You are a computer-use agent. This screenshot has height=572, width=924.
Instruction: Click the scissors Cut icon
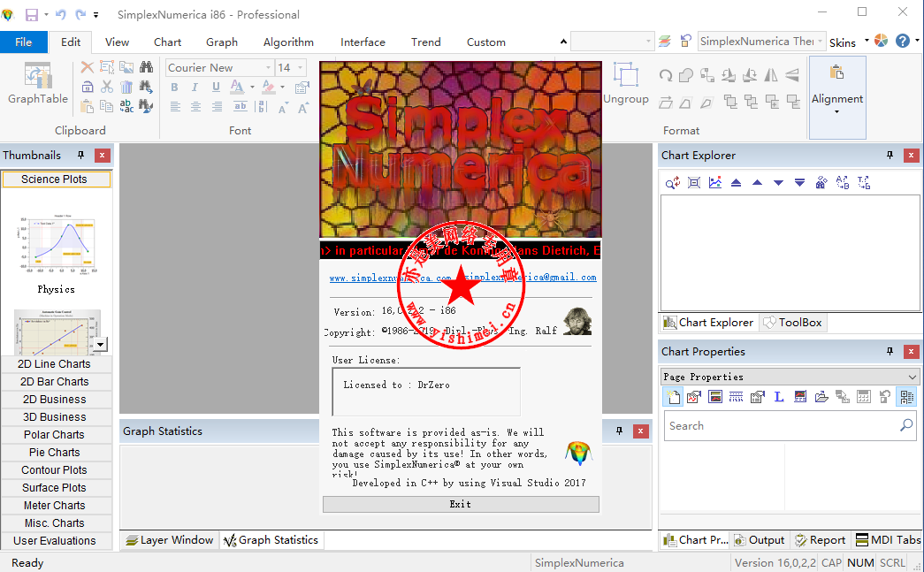107,87
